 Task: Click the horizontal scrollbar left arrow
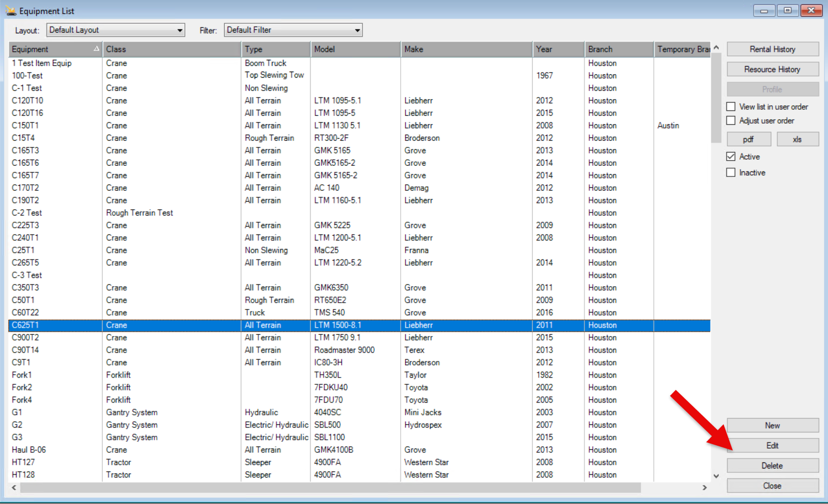pos(14,487)
